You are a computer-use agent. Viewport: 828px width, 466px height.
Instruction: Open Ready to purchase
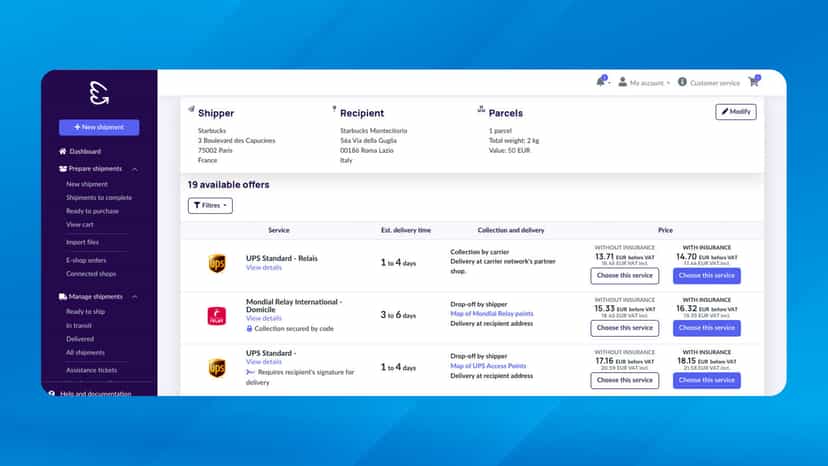[x=92, y=211]
